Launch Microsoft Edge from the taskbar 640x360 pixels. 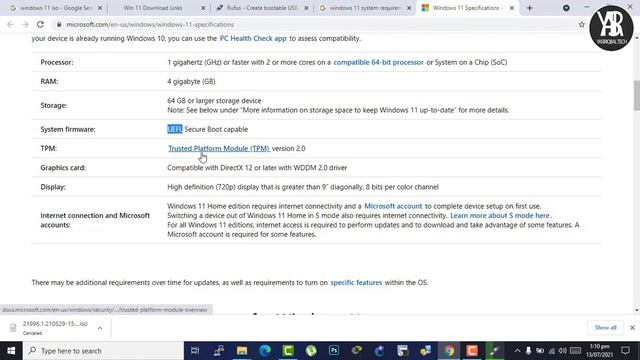click(x=265, y=351)
